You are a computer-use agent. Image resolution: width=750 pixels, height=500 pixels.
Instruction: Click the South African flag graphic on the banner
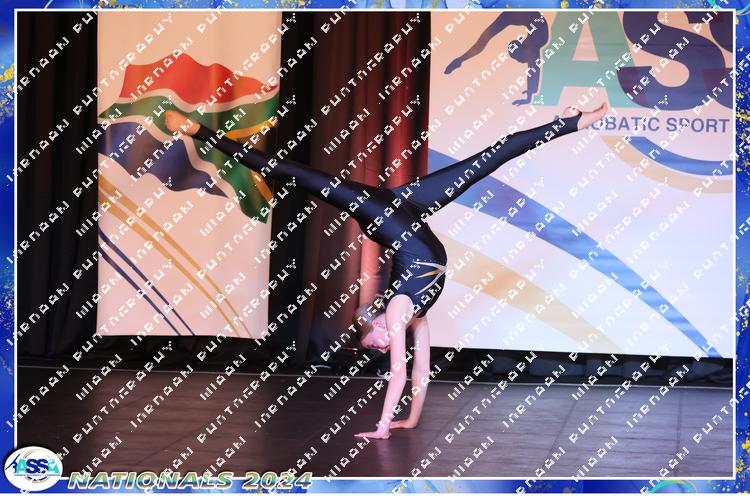coord(189,136)
